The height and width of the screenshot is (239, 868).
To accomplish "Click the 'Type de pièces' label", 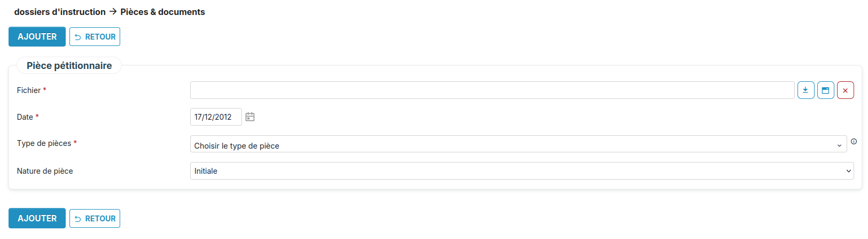I will click(44, 143).
